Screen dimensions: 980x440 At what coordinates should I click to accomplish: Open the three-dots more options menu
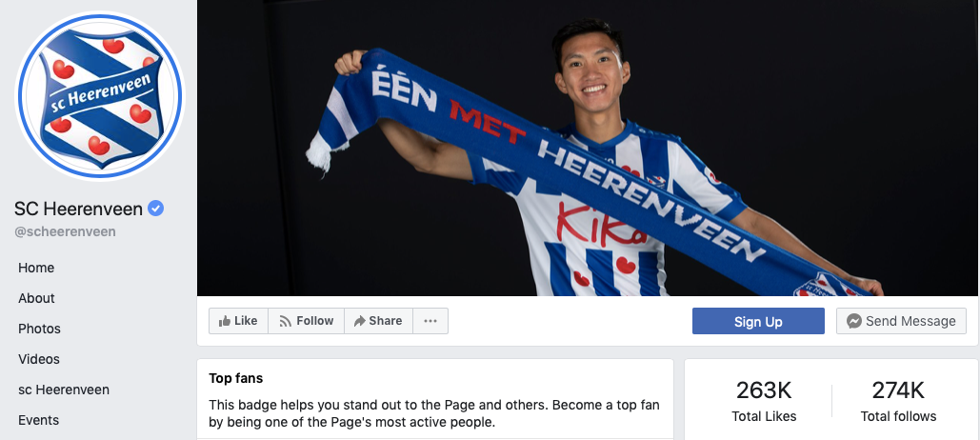430,321
